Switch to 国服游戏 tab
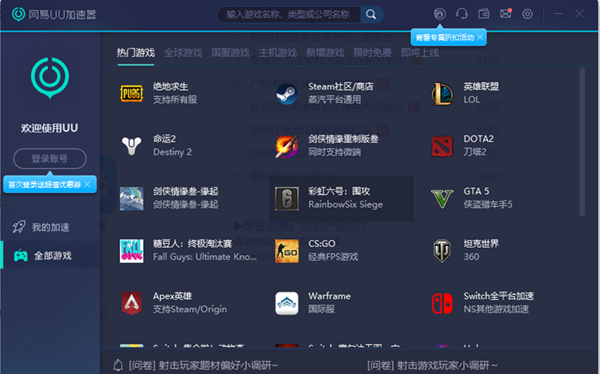600x374 pixels. tap(230, 52)
